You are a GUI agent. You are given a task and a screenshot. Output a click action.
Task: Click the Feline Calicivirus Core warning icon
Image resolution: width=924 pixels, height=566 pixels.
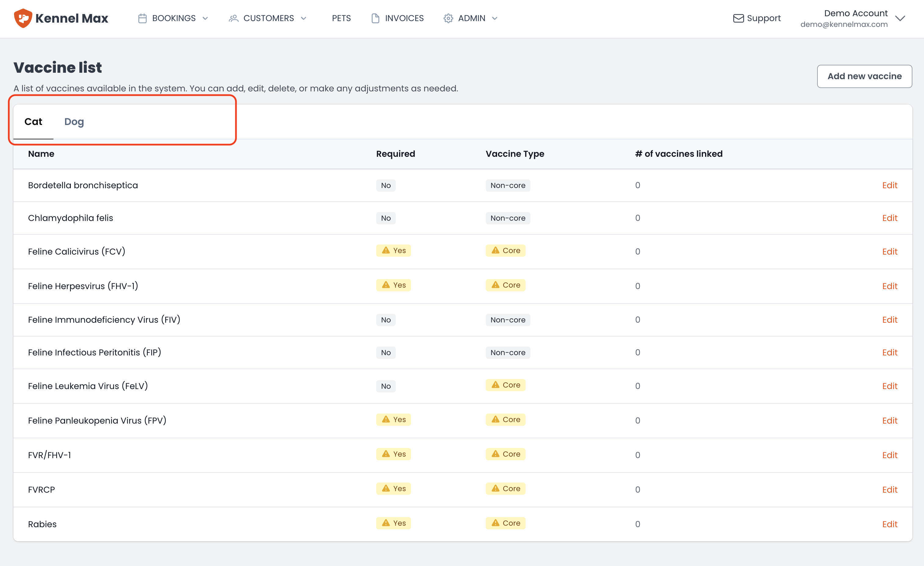(495, 250)
